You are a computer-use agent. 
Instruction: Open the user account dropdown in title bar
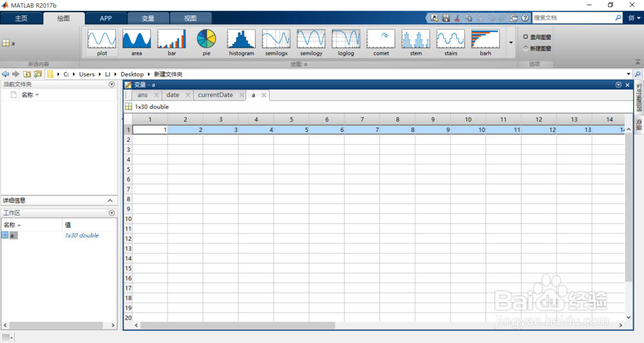(634, 18)
